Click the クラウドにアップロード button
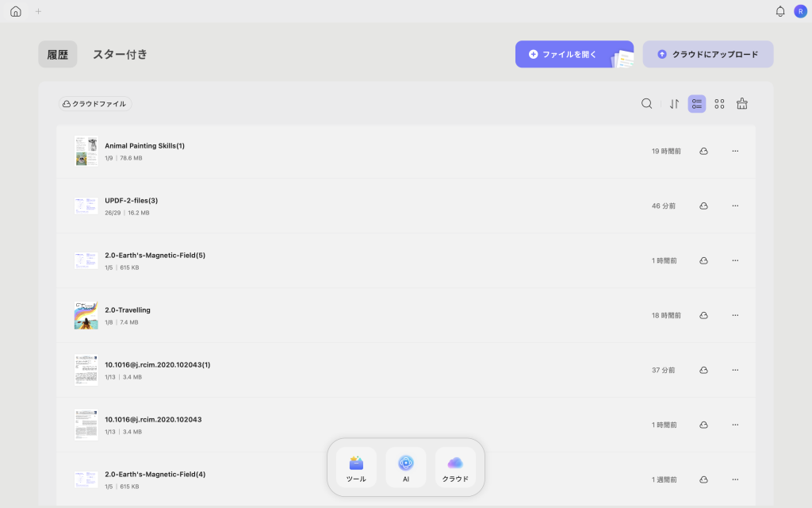Image resolution: width=812 pixels, height=508 pixels. (708, 55)
